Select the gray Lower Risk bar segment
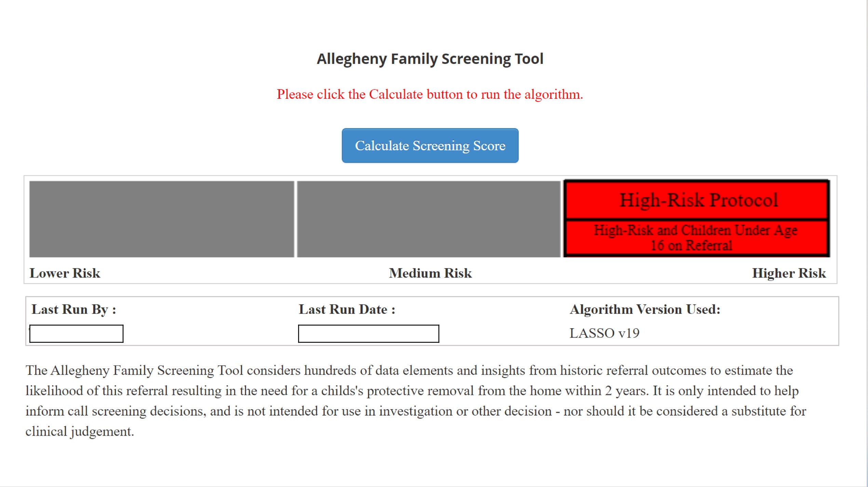Viewport: 868px width, 487px height. tap(161, 219)
